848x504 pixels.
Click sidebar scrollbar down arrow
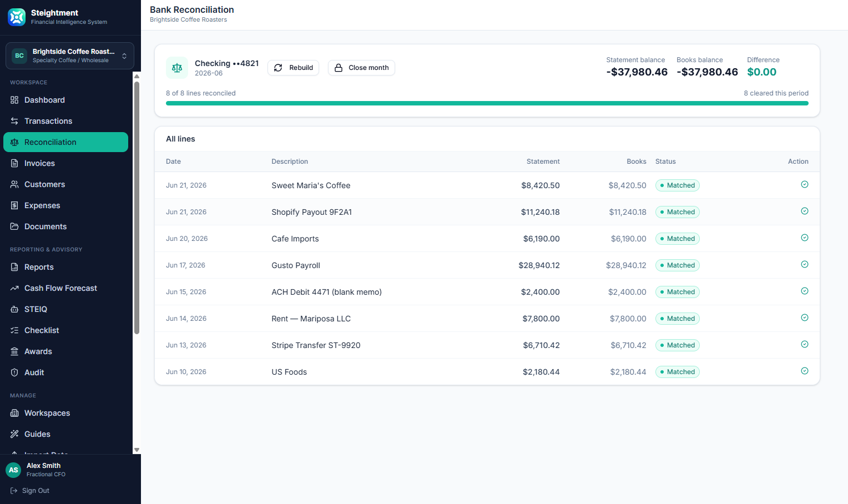[x=137, y=450]
